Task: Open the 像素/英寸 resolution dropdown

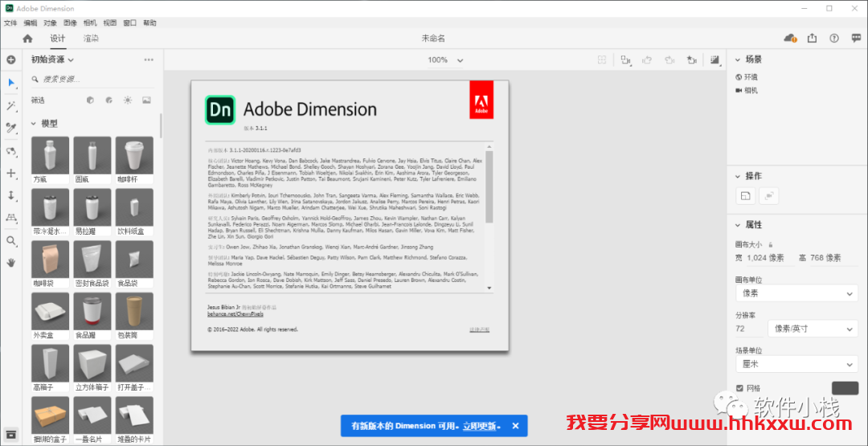Action: [x=813, y=329]
